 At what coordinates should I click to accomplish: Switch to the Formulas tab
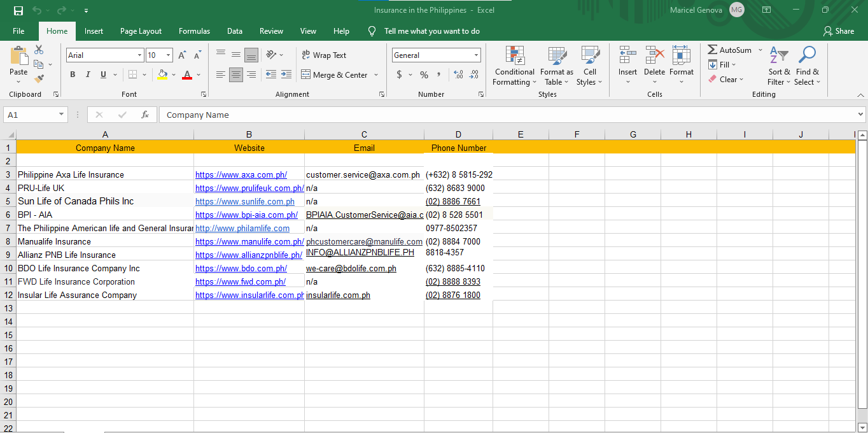194,31
